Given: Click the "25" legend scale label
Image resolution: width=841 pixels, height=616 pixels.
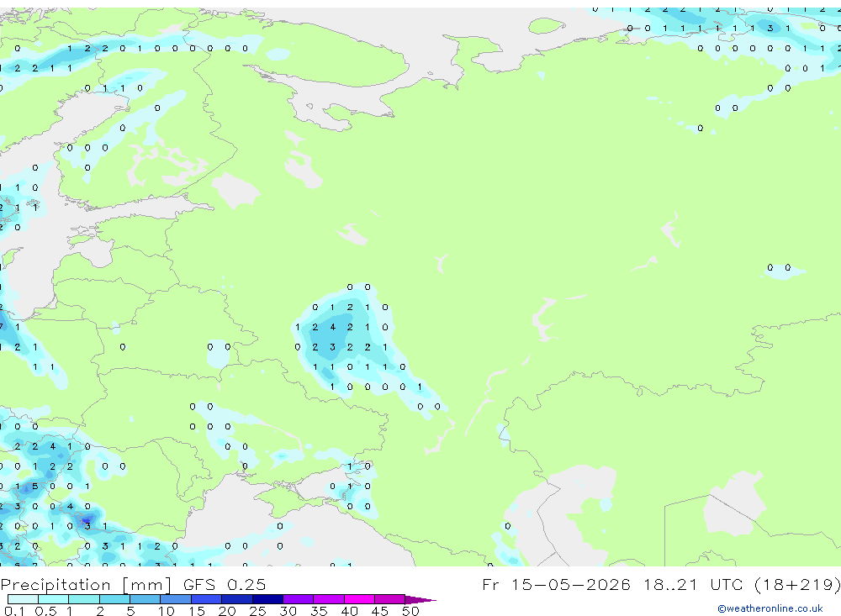Looking at the screenshot, I should coord(257,611).
